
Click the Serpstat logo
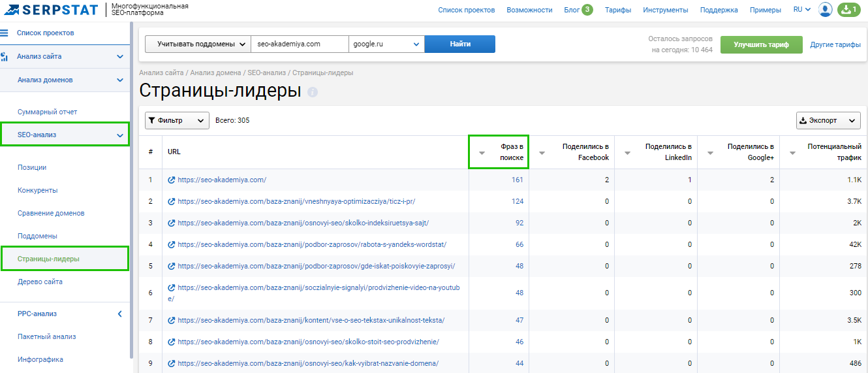coord(51,9)
